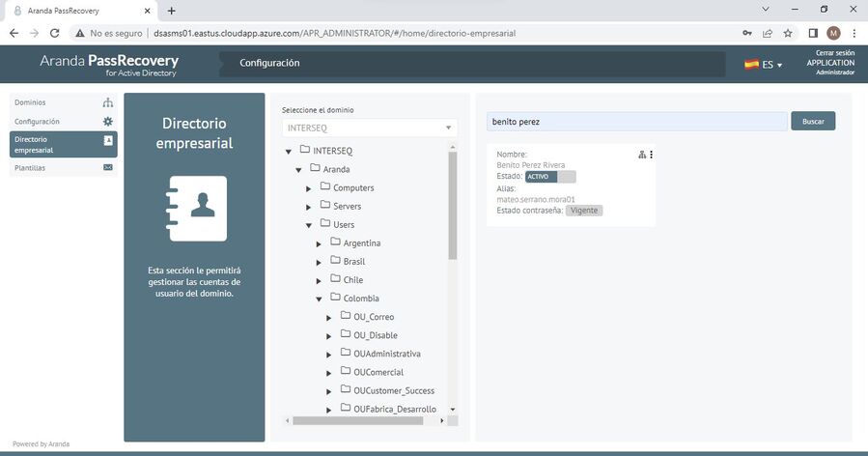868x456 pixels.
Task: Expand the OU_Disable node
Action: [x=328, y=336]
